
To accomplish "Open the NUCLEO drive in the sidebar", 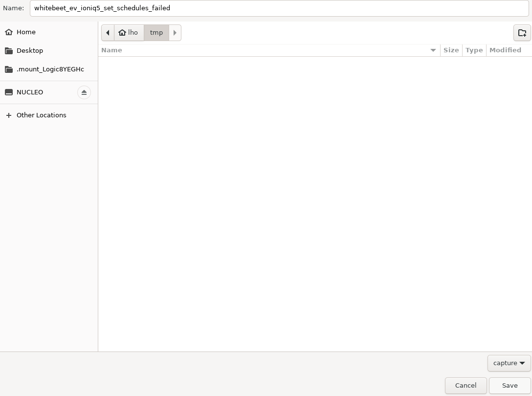I will tap(30, 92).
